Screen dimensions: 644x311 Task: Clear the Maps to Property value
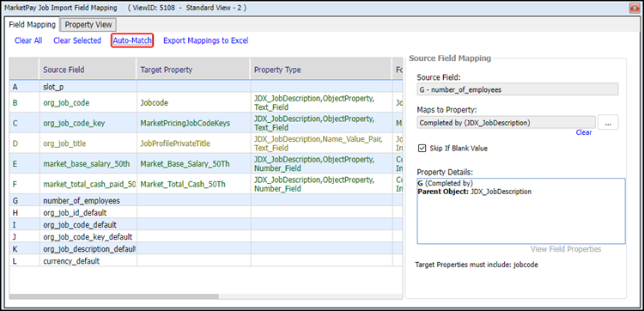coord(584,132)
